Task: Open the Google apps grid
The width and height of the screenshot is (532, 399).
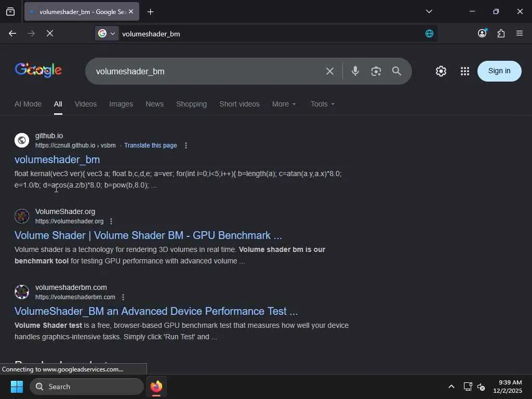Action: [465, 71]
